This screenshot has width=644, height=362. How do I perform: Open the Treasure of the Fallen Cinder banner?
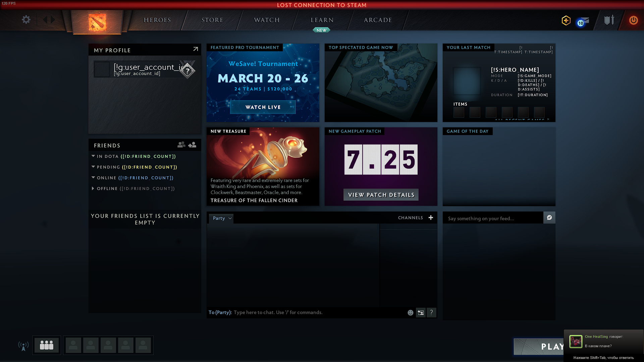click(x=263, y=167)
